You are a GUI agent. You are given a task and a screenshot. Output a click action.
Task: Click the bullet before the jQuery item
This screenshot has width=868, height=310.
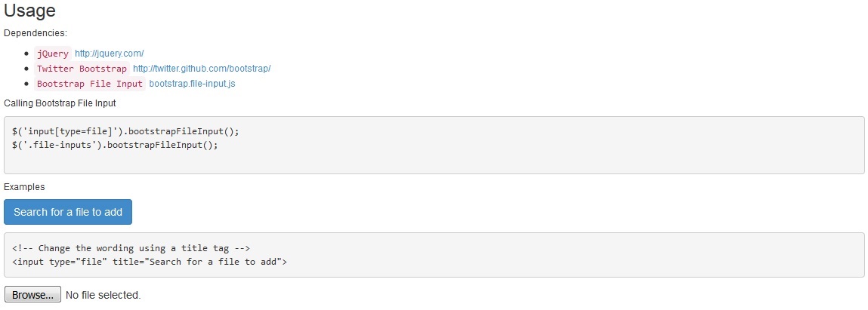click(x=26, y=54)
